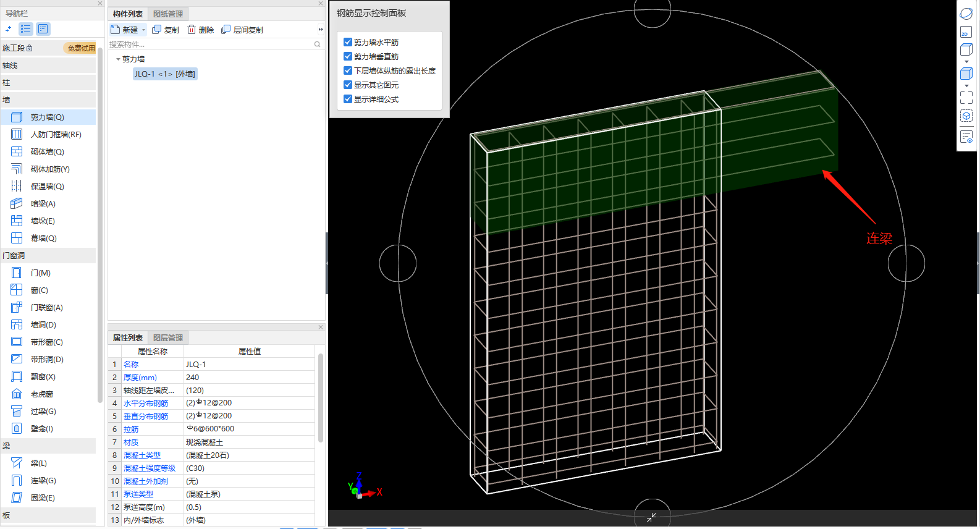
Task: Collapse the 剪力墙 tree node
Action: (x=118, y=59)
